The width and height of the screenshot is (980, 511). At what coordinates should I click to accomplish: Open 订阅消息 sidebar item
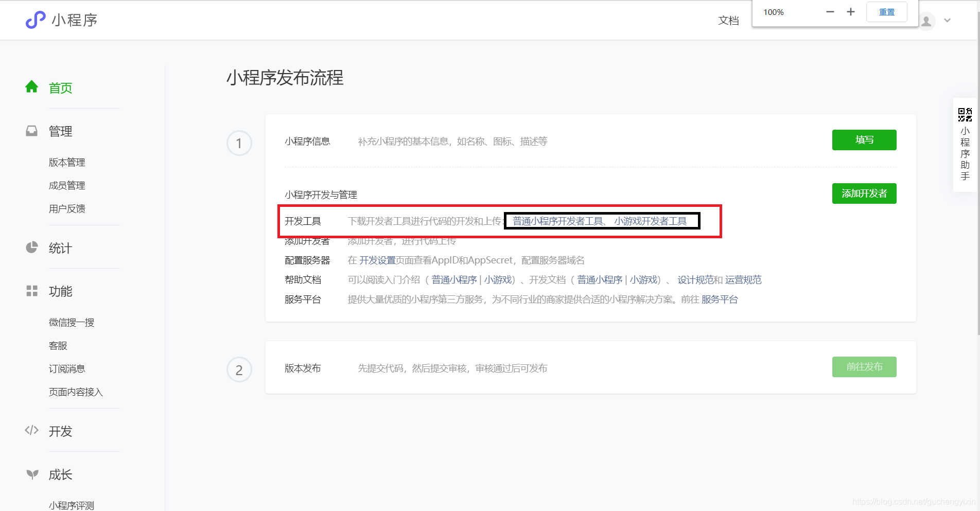(67, 369)
